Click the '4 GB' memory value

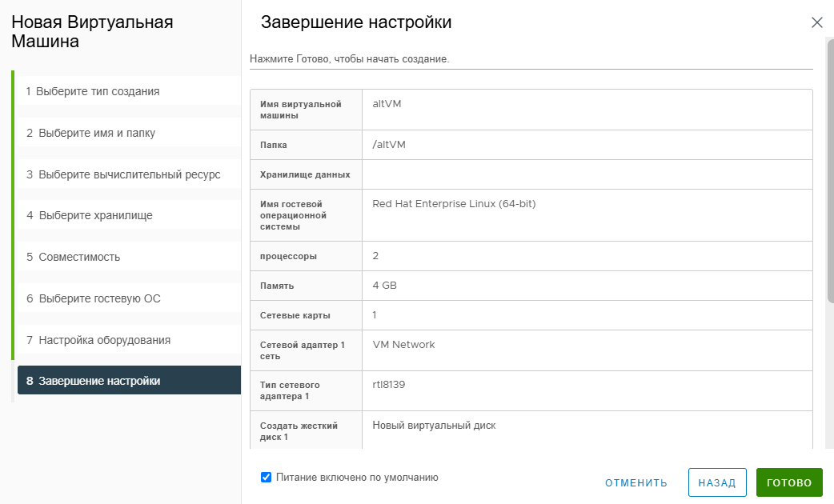coord(384,285)
